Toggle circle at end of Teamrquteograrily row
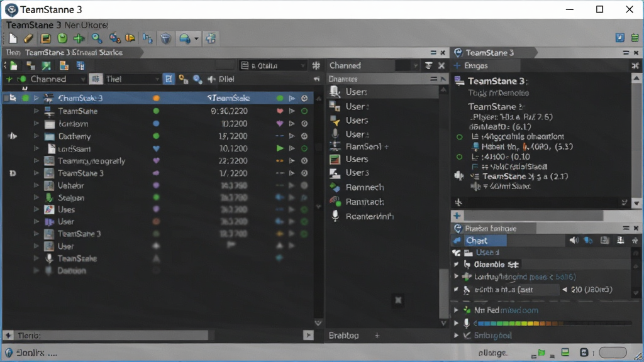Viewport: 644px width, 362px height. [x=304, y=161]
